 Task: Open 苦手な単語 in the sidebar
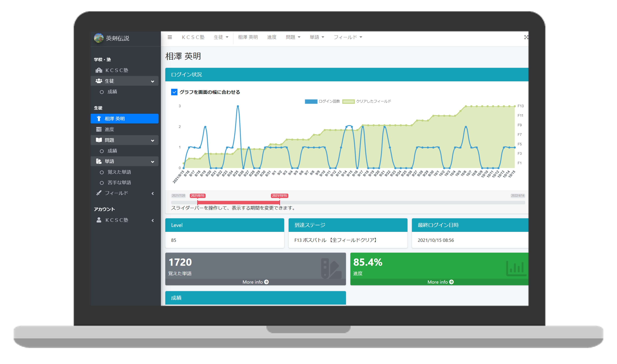125,183
